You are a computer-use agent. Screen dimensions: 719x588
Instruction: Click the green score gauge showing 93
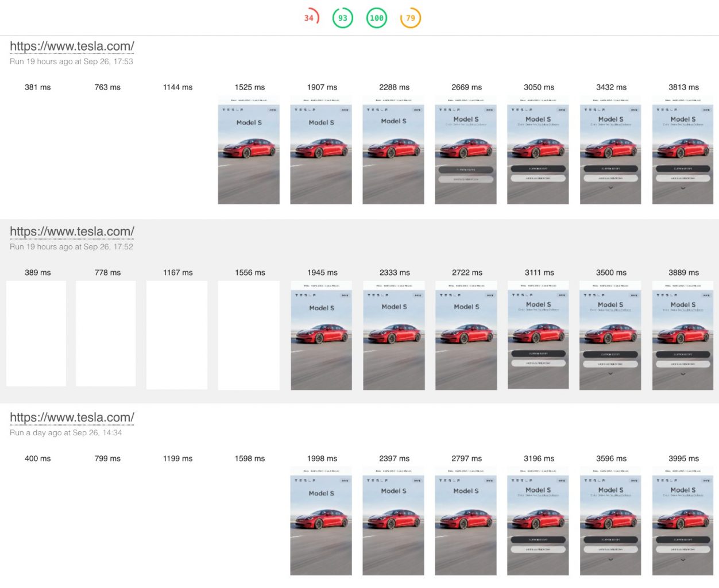pyautogui.click(x=343, y=18)
